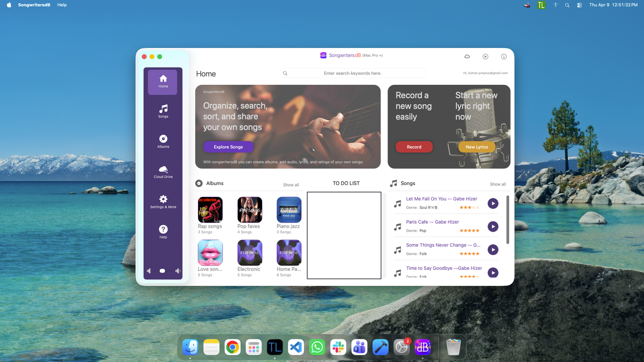Viewport: 644px width, 362px height.
Task: Click the play circle icon in title bar
Action: (485, 56)
